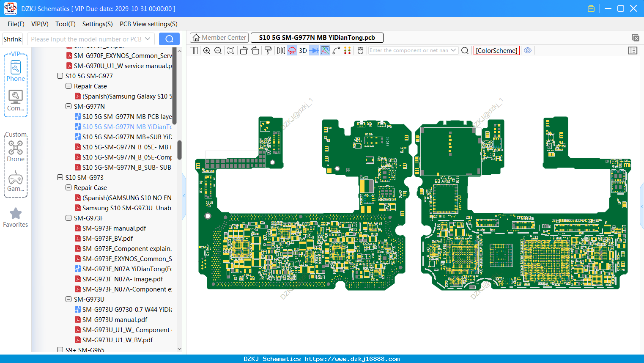Image resolution: width=644 pixels, height=363 pixels.
Task: Open PCB View settings(S) menu
Action: pos(148,24)
